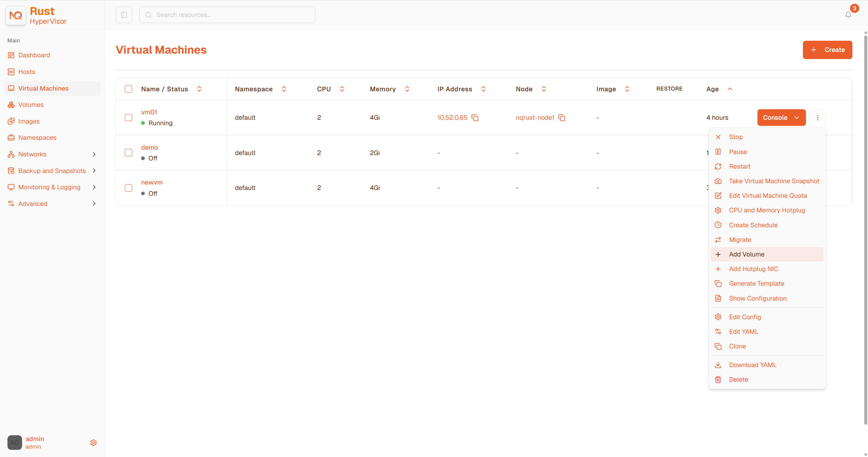This screenshot has height=457, width=868.
Task: Open the newvm virtual machine link
Action: [152, 183]
